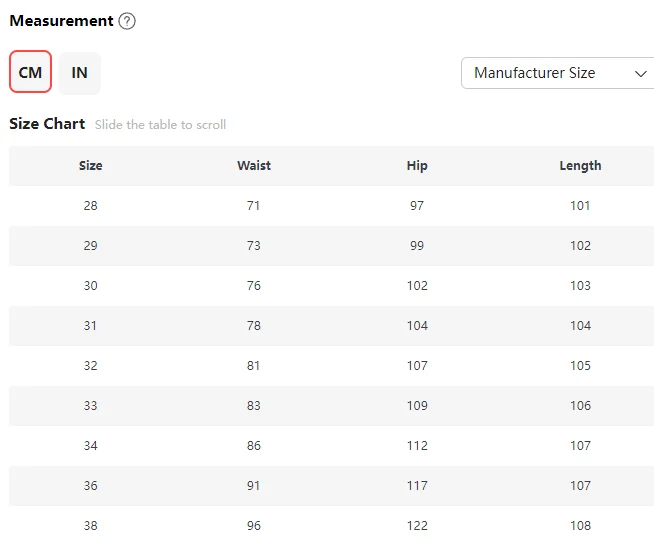Select size 34 cell
Viewport: 654px width, 552px height.
(x=91, y=446)
